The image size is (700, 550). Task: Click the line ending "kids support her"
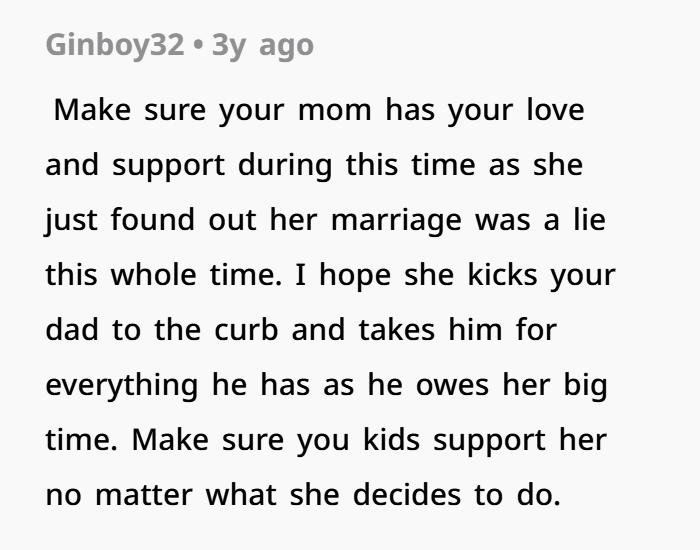[325, 438]
